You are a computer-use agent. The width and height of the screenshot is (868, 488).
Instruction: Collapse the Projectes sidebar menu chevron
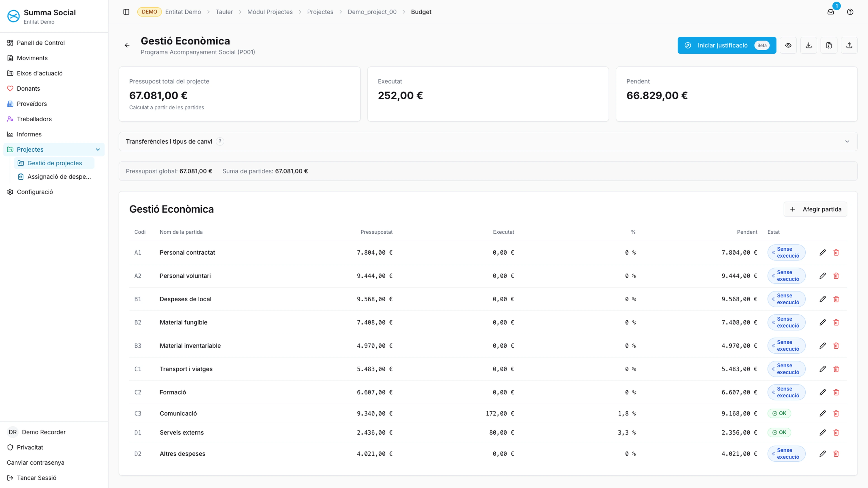point(98,150)
